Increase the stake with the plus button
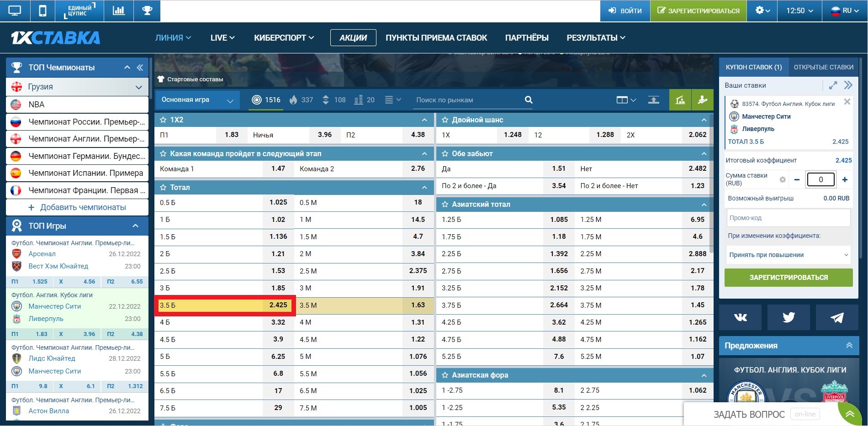 845,179
